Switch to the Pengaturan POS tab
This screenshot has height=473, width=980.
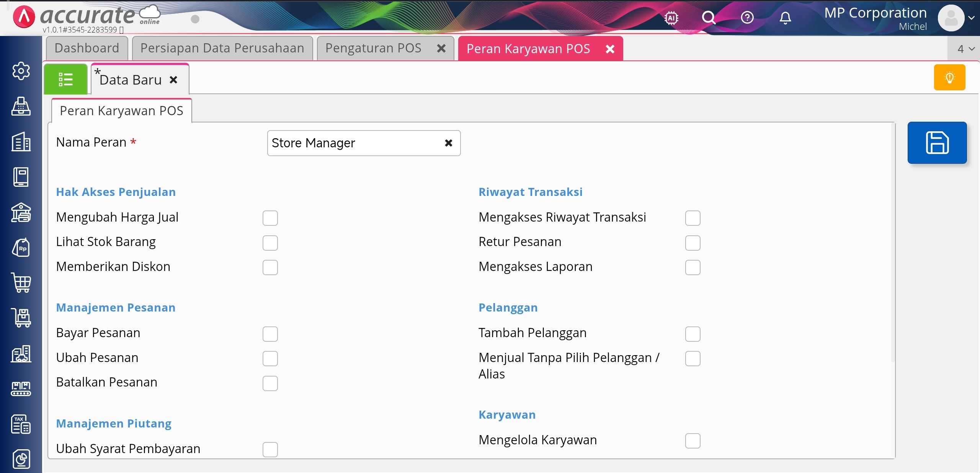coord(373,48)
